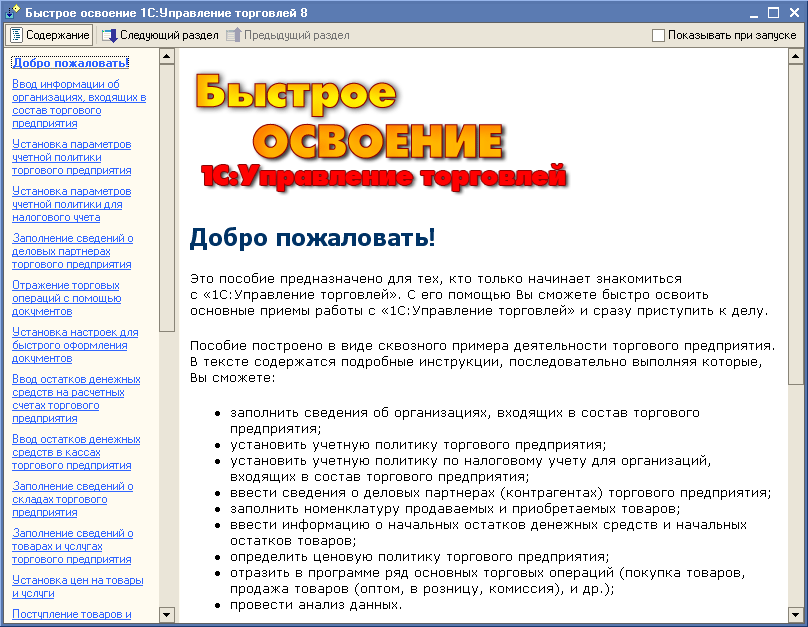Screen dimensions: 808x627
Task: Open Ввод остатков на расчетных счетах link
Action: coord(76,398)
